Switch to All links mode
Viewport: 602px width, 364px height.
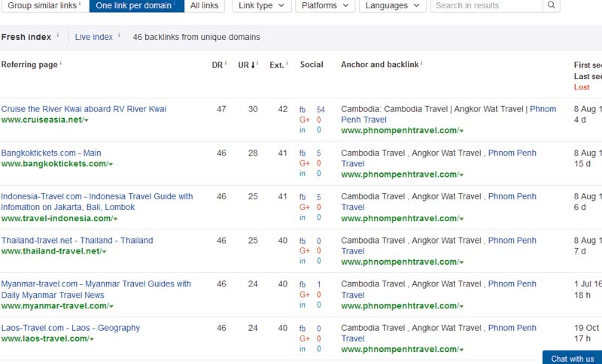pos(204,6)
